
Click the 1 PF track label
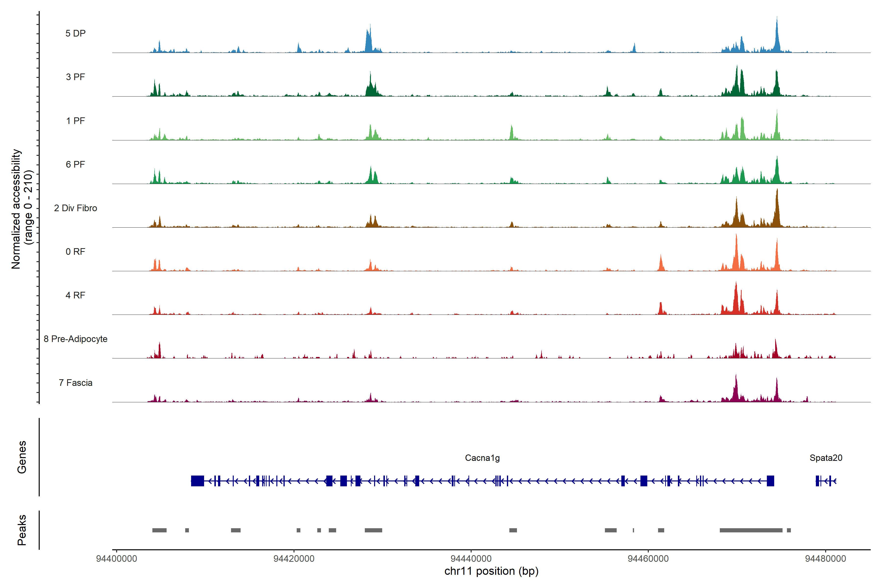coord(75,121)
